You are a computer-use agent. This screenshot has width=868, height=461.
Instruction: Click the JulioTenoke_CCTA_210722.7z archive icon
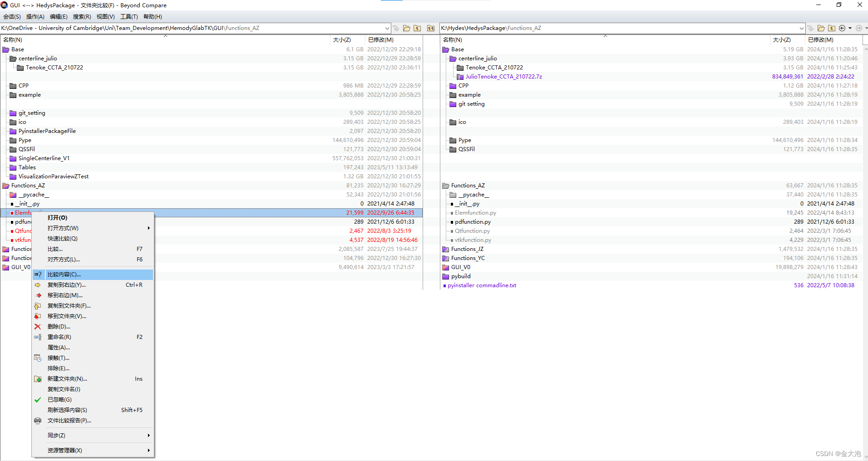[460, 77]
